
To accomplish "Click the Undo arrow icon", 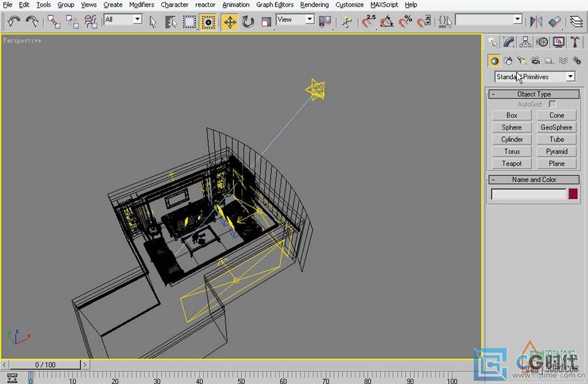I will [x=14, y=22].
